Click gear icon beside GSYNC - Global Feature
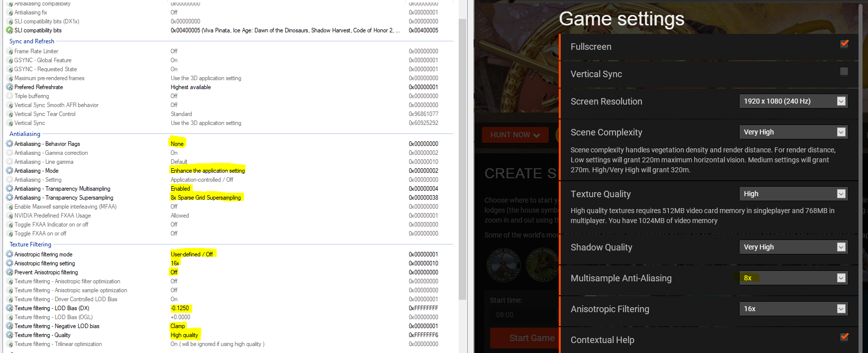 click(x=9, y=60)
